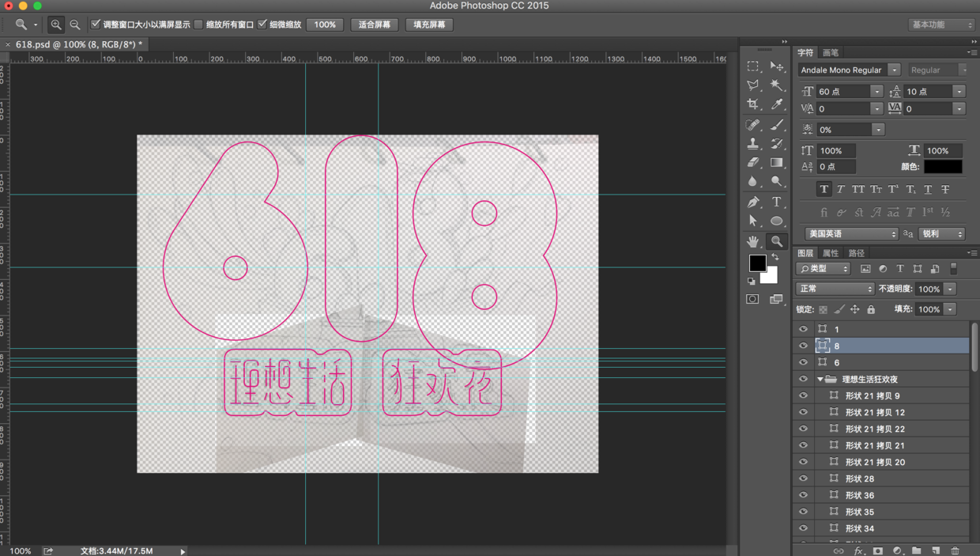Click the create new layer icon
Viewport: 980px width, 556px height.
coord(936,550)
